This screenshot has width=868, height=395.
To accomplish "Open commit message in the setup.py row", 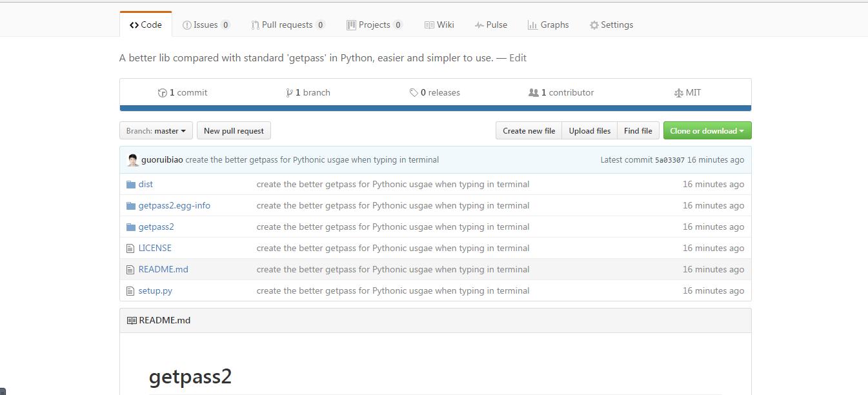I will [x=393, y=290].
